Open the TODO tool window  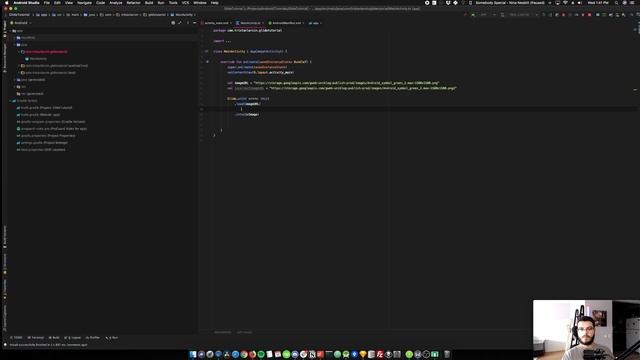(17, 338)
